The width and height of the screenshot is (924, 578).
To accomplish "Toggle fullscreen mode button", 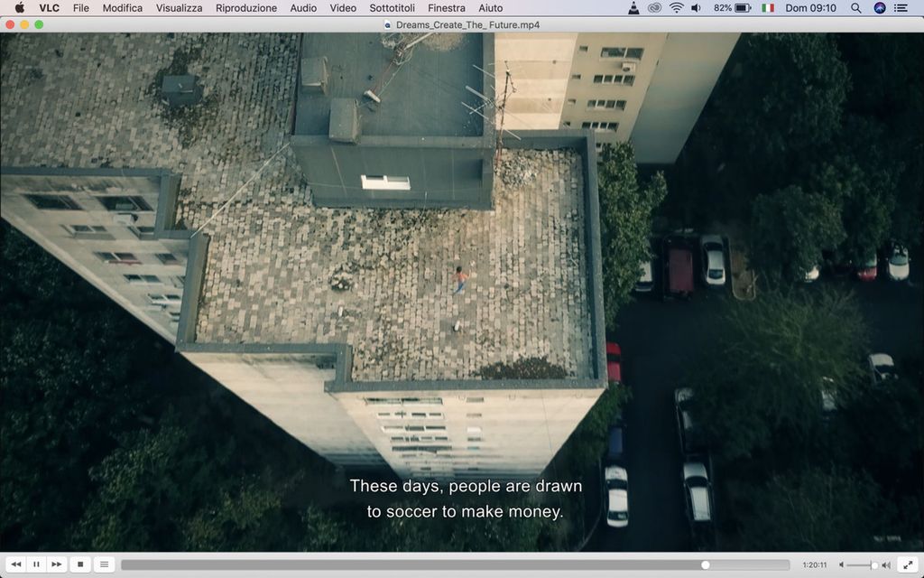I will point(908,564).
